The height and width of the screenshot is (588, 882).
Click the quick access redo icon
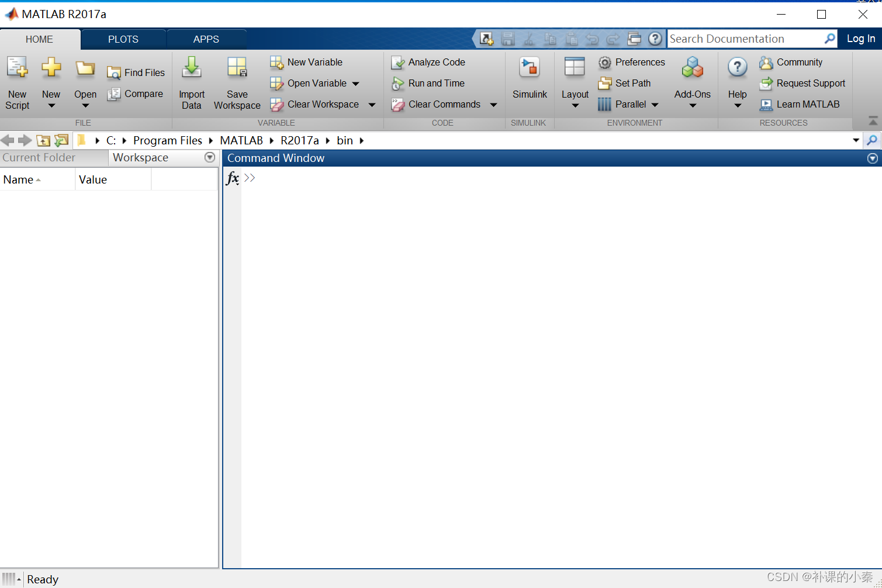pos(613,39)
